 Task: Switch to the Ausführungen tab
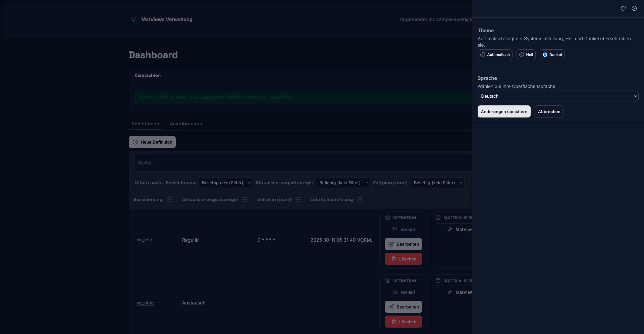[186, 124]
